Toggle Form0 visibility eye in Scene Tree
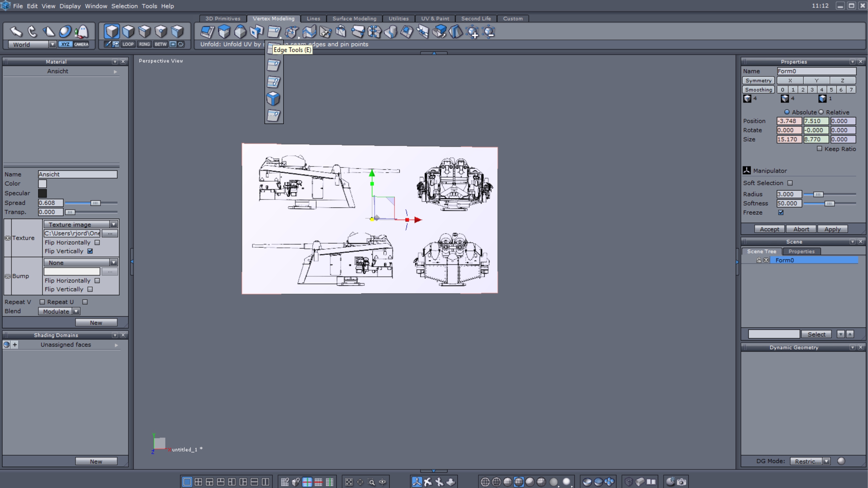Screen dimensions: 868x488 pyautogui.click(x=766, y=260)
